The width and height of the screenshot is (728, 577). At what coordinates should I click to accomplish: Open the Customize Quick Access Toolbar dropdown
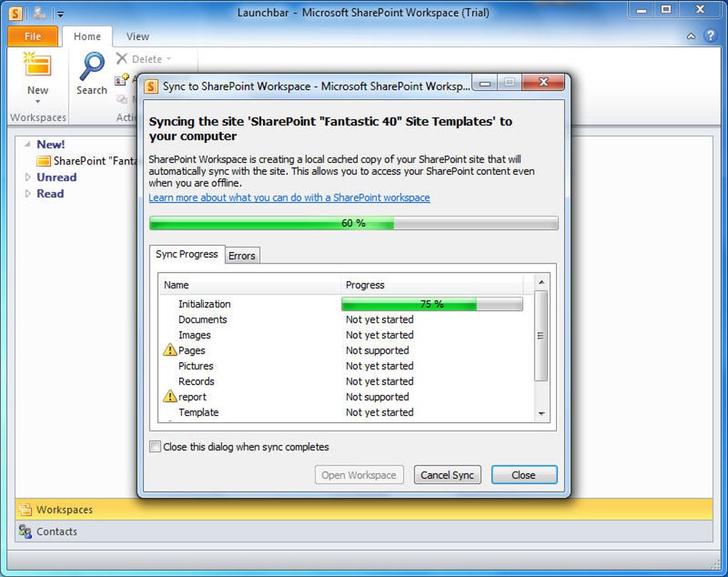pos(61,14)
